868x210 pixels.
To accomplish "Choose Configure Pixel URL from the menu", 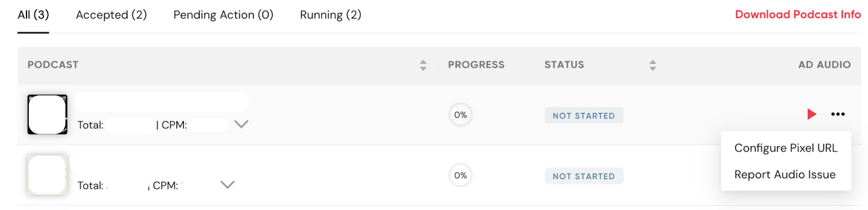I will [786, 148].
